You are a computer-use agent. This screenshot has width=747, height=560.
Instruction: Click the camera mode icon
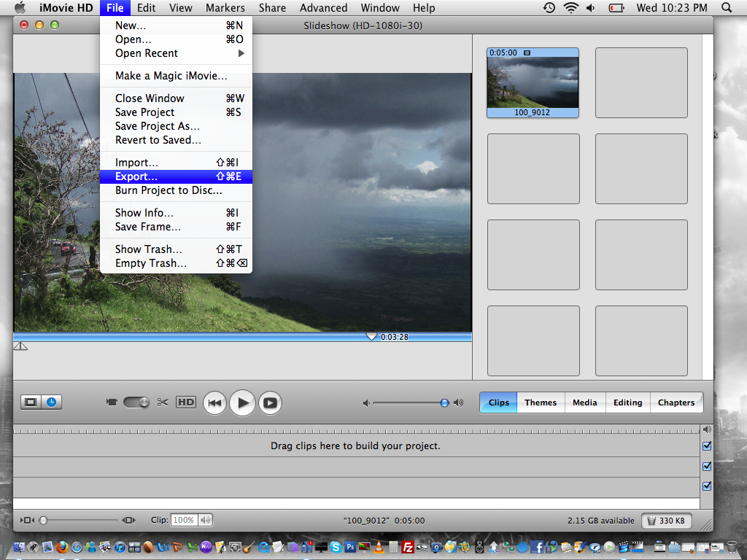112,402
